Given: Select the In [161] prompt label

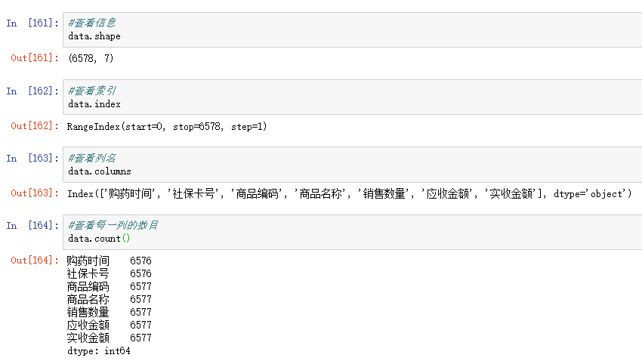Looking at the screenshot, I should 32,23.
